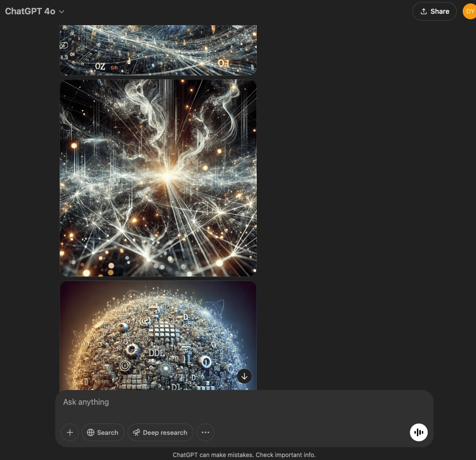Screen dimensions: 476x460
Task: Open the three-dots more tools menu
Action: pos(205,432)
